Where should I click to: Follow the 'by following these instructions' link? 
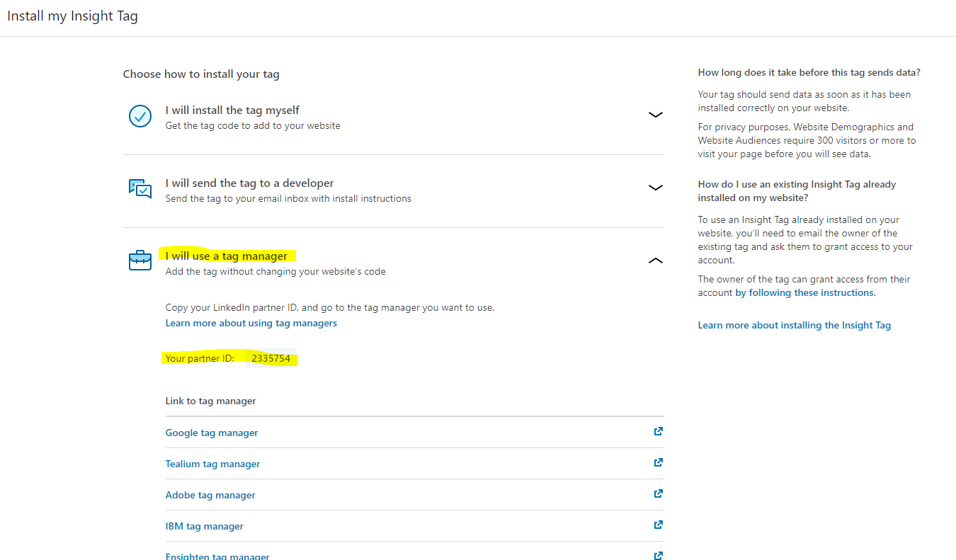(805, 292)
